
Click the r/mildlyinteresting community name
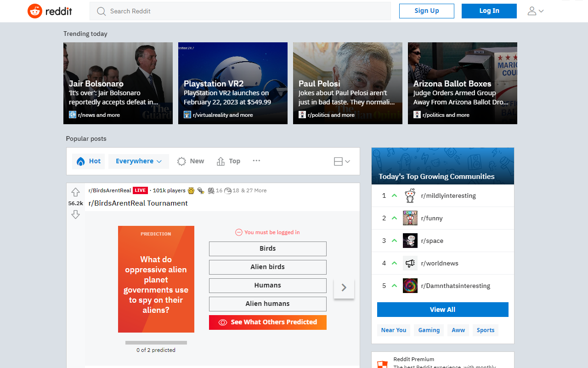pyautogui.click(x=448, y=195)
